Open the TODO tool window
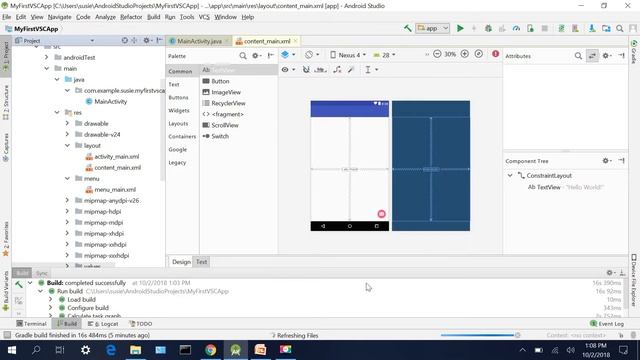This screenshot has height=360, width=640. (141, 324)
